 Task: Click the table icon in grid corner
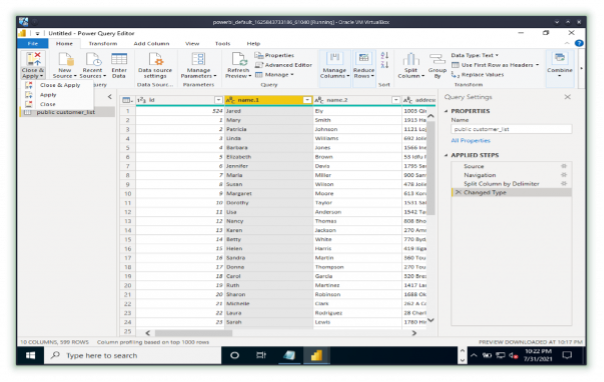(126, 100)
